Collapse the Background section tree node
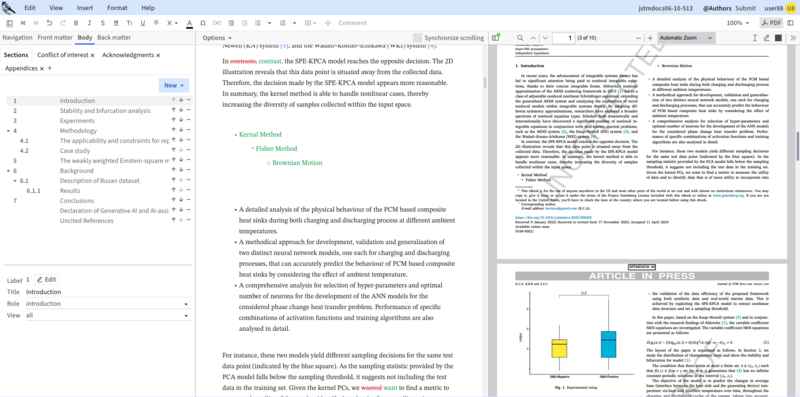 [x=8, y=170]
